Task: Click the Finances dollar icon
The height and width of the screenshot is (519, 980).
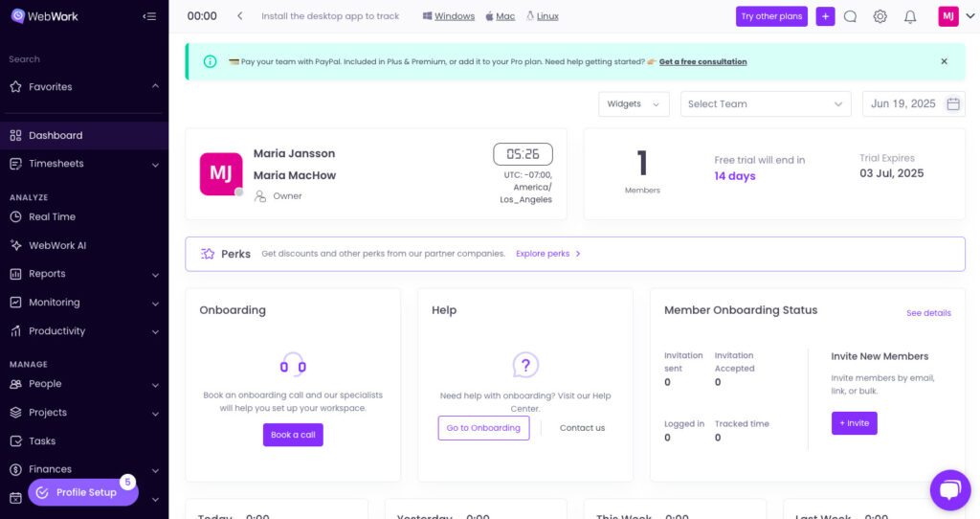Action: 15,469
